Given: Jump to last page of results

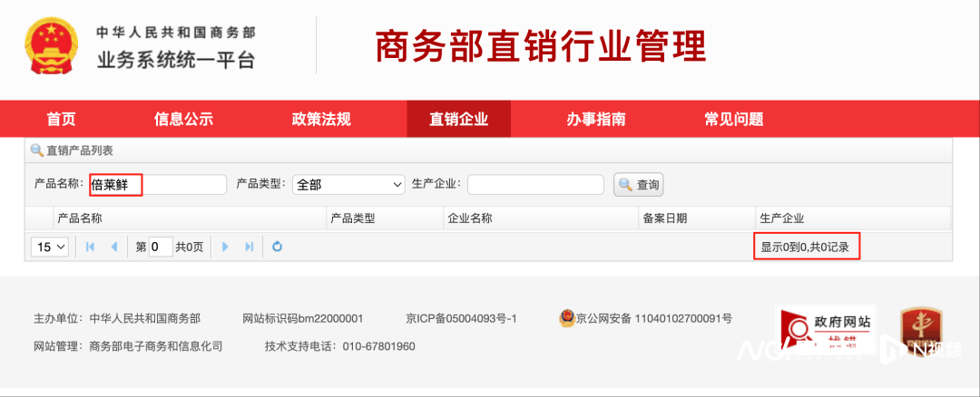Looking at the screenshot, I should click(x=249, y=247).
